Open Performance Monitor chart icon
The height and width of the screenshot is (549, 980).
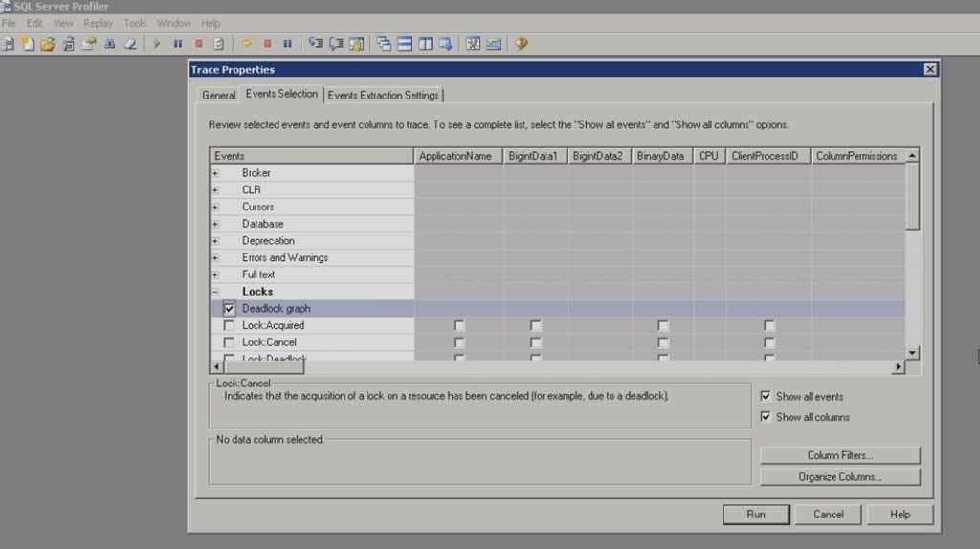[494, 44]
